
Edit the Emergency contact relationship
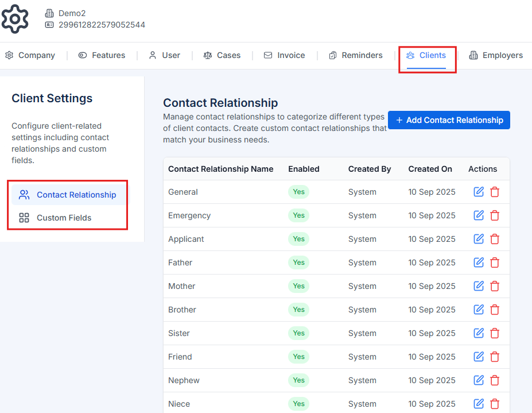tap(479, 215)
